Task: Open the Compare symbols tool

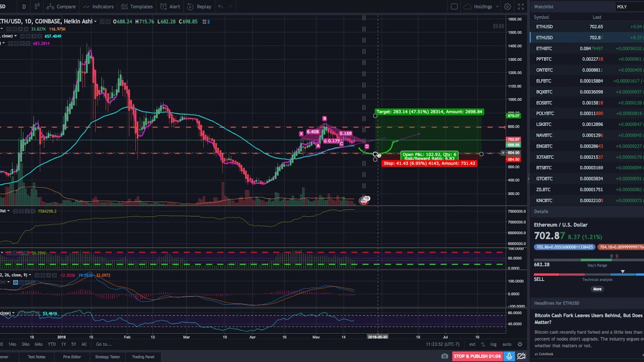Action: click(61, 7)
